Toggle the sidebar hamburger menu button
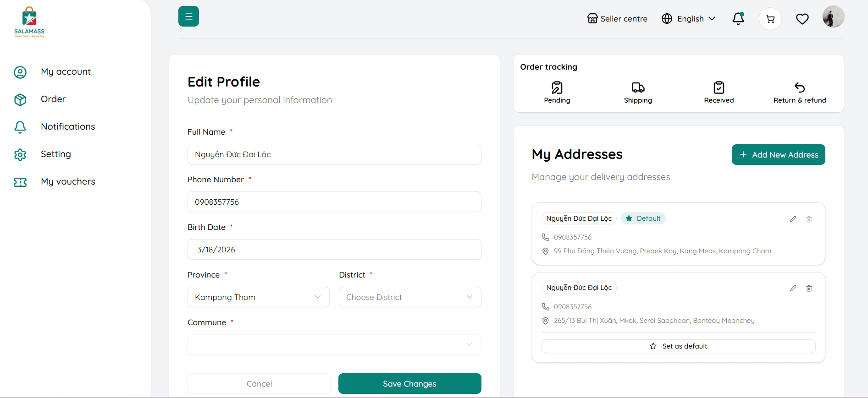The image size is (868, 398). pos(188,16)
